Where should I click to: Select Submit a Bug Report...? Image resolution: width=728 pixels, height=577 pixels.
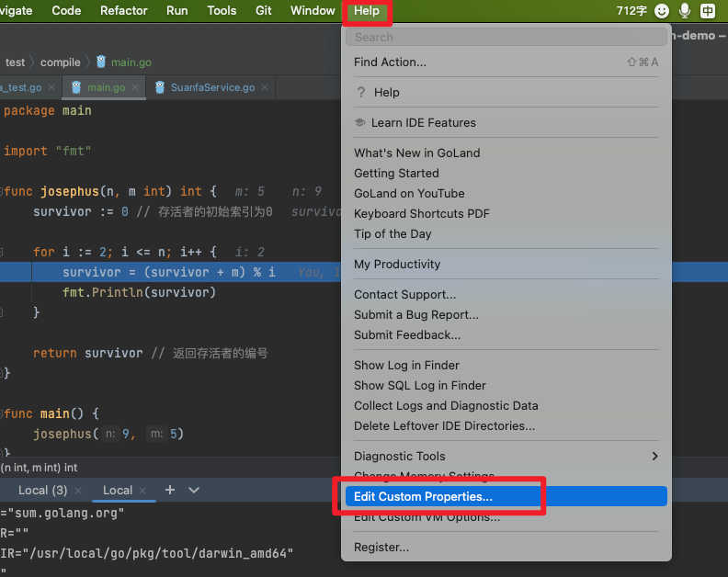tap(506, 315)
